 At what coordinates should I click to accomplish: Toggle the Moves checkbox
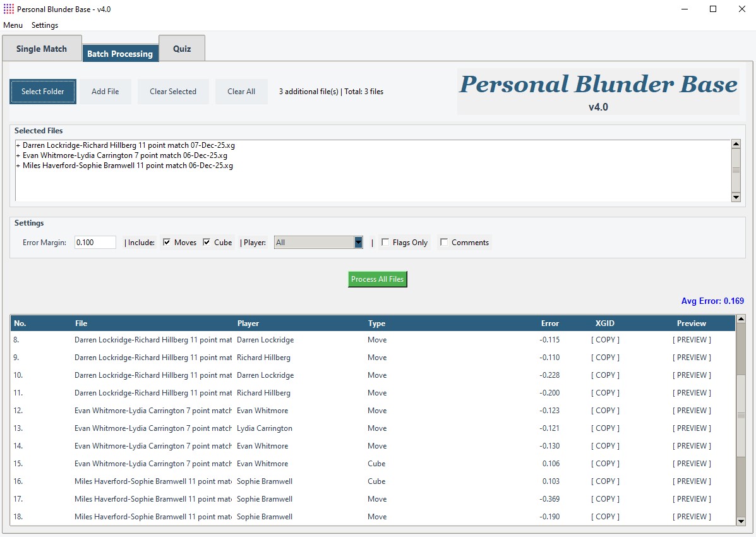click(167, 243)
